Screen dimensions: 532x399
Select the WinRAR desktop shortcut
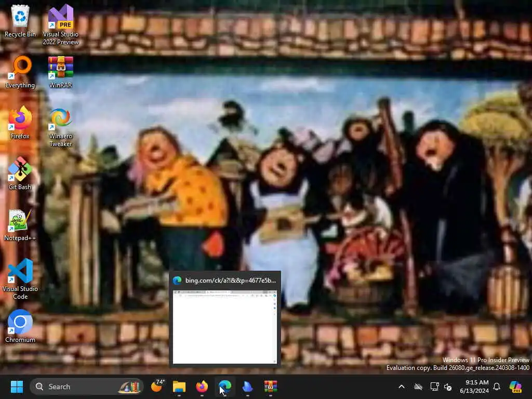(60, 72)
